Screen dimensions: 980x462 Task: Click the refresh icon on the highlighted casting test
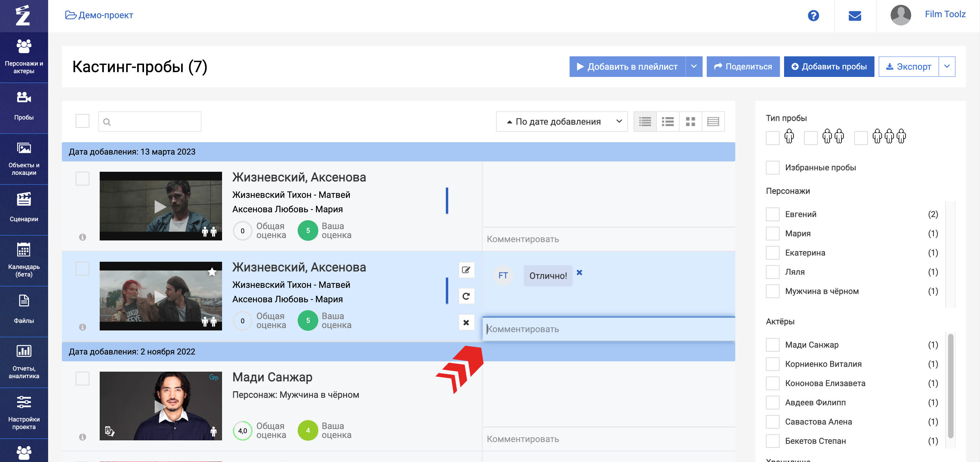[466, 296]
